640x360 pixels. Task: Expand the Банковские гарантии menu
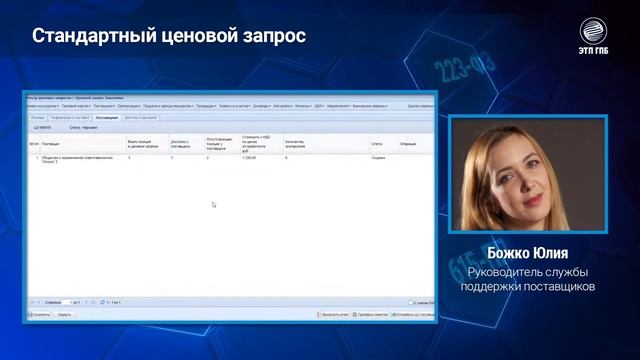[x=370, y=106]
